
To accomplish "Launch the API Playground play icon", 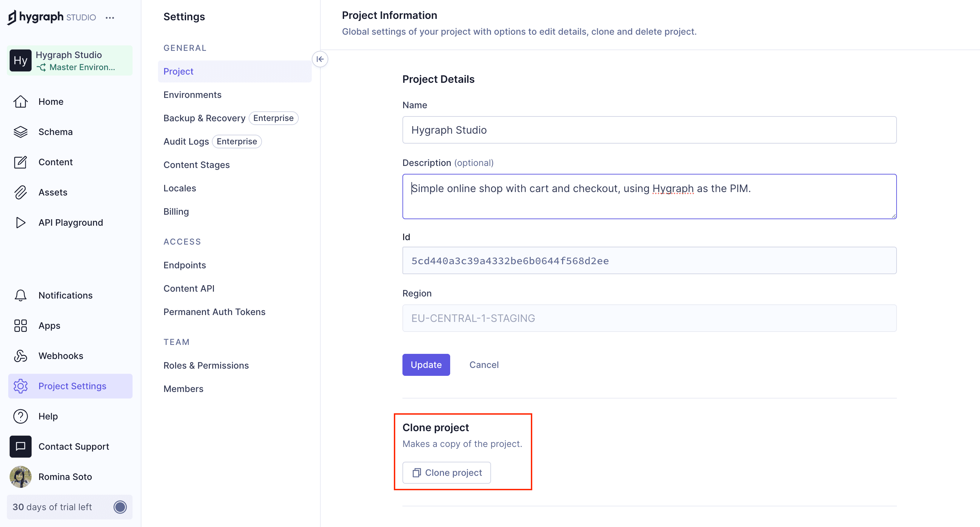I will pos(21,223).
